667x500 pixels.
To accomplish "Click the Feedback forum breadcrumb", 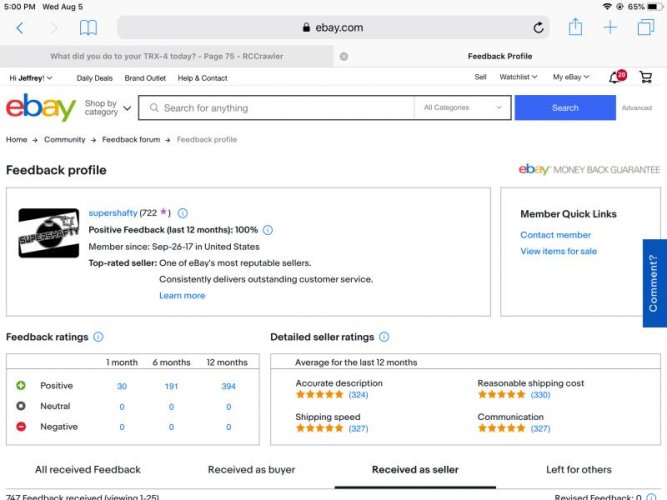I will pyautogui.click(x=131, y=140).
